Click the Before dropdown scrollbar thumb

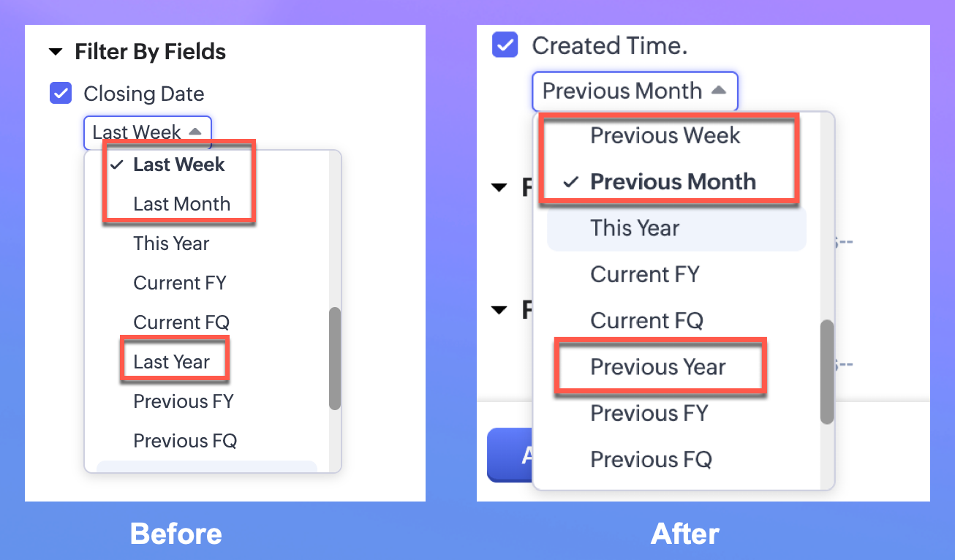point(335,357)
